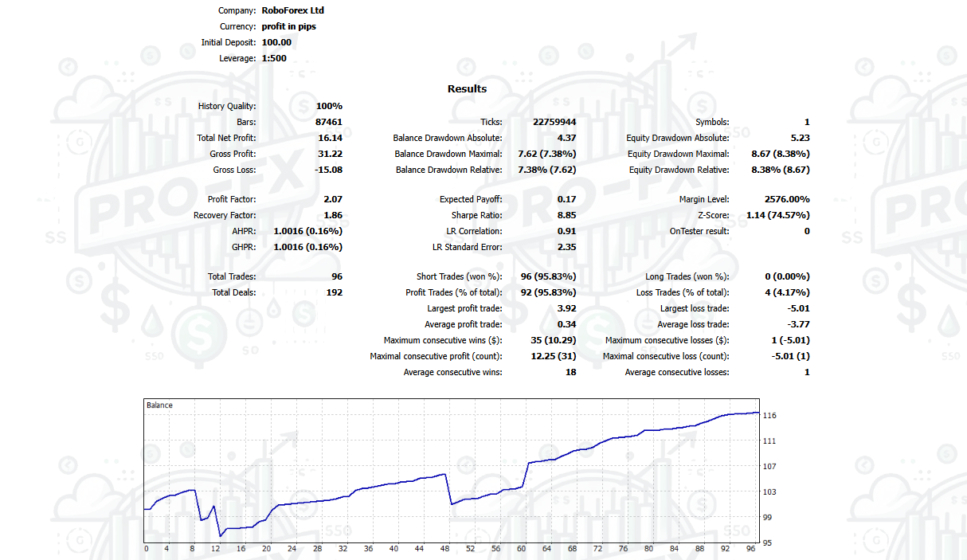Viewport: 967px width, 560px height.
Task: Click the LR Standard Error value 2.35
Action: coord(566,247)
